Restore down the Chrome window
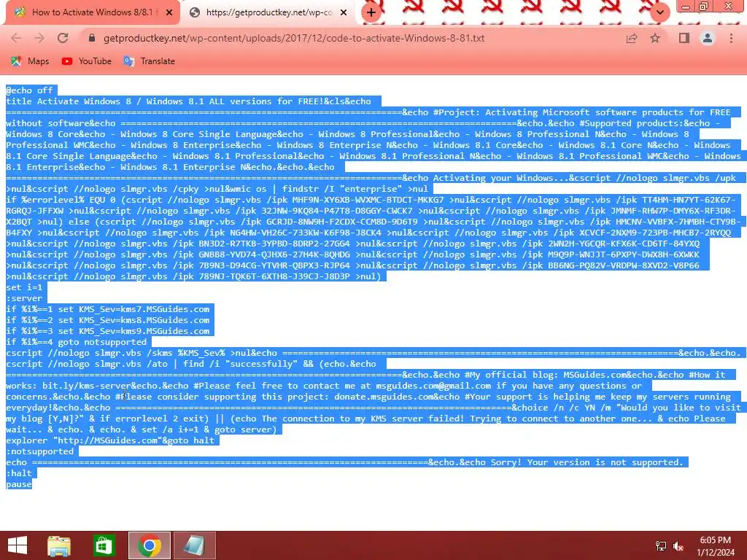Image resolution: width=747 pixels, height=560 pixels. tap(703, 7)
